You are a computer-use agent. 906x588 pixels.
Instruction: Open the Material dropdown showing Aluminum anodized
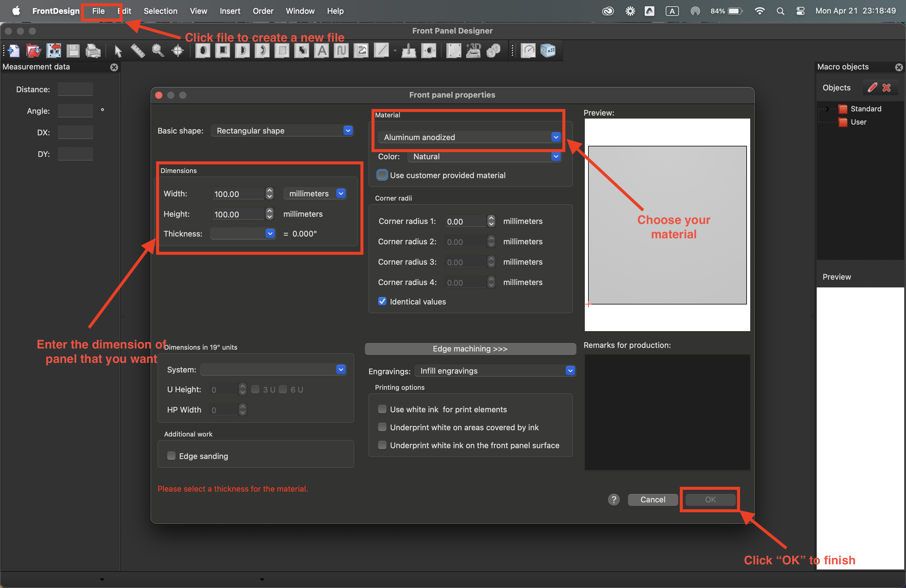click(x=469, y=137)
